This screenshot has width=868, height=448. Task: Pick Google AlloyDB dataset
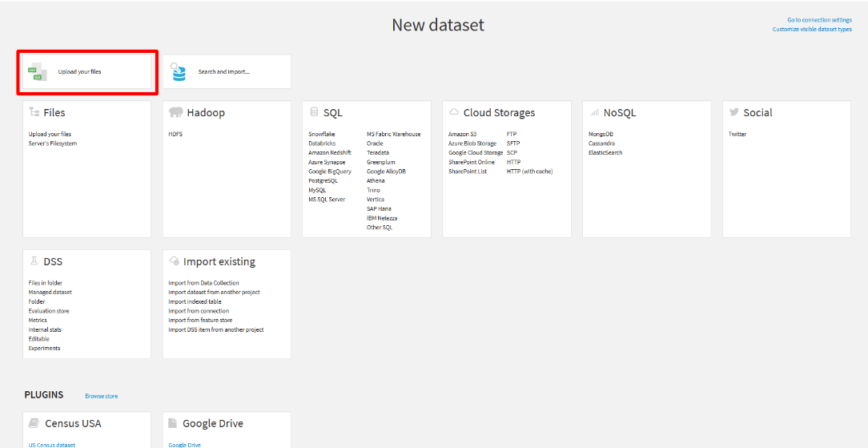(386, 172)
